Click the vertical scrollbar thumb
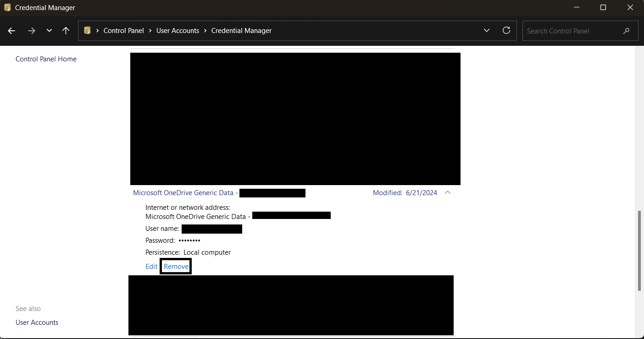The height and width of the screenshot is (339, 644). tap(639, 251)
